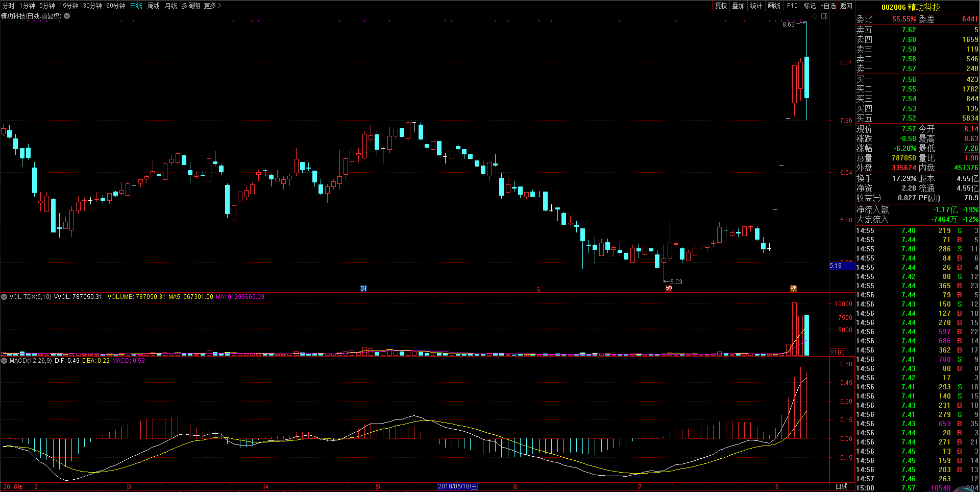Click the MA10: 295660.59 volume label
The width and height of the screenshot is (980, 492).
pos(240,296)
